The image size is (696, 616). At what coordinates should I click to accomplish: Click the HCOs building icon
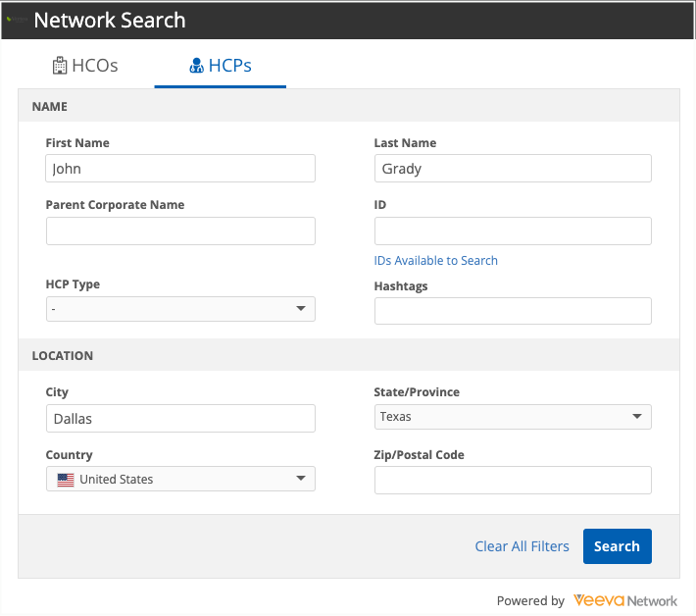60,66
